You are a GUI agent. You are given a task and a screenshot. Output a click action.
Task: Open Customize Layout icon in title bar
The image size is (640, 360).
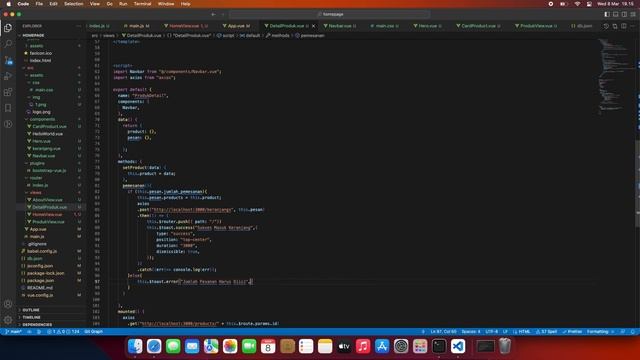(633, 14)
